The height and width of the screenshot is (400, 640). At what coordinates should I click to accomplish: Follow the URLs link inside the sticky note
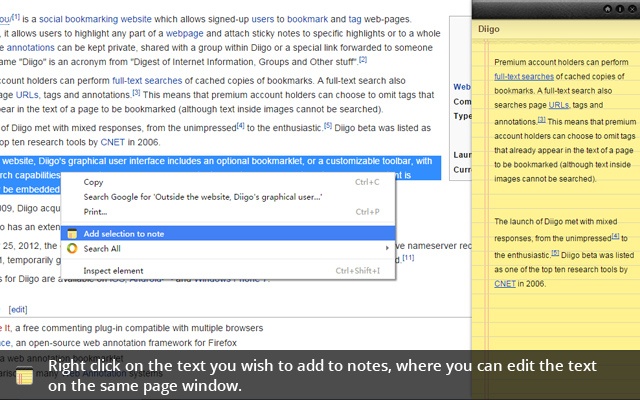click(558, 105)
